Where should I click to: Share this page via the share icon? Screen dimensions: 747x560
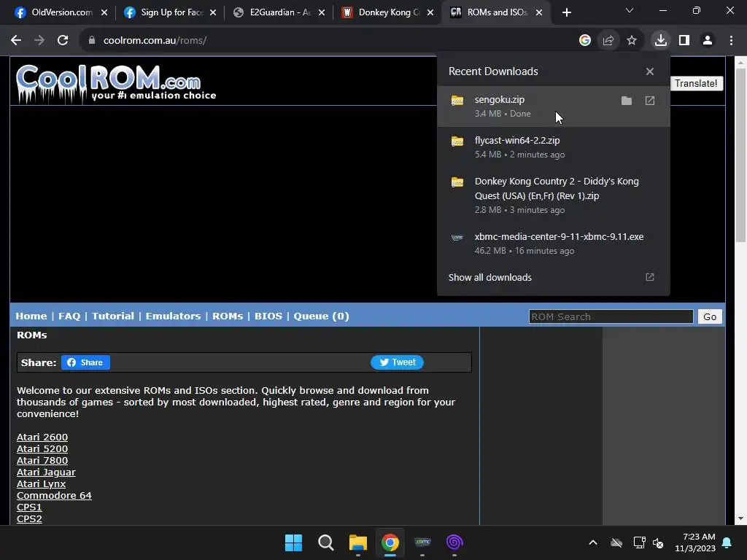[608, 41]
